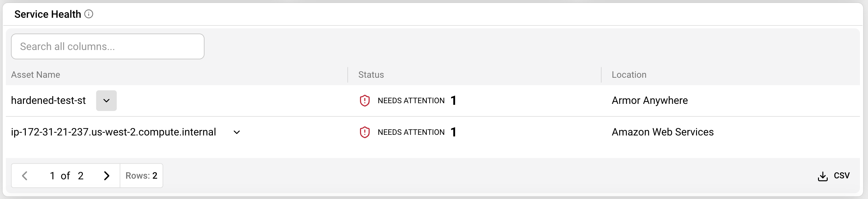
Task: Sort by the Location column header
Action: pyautogui.click(x=629, y=75)
